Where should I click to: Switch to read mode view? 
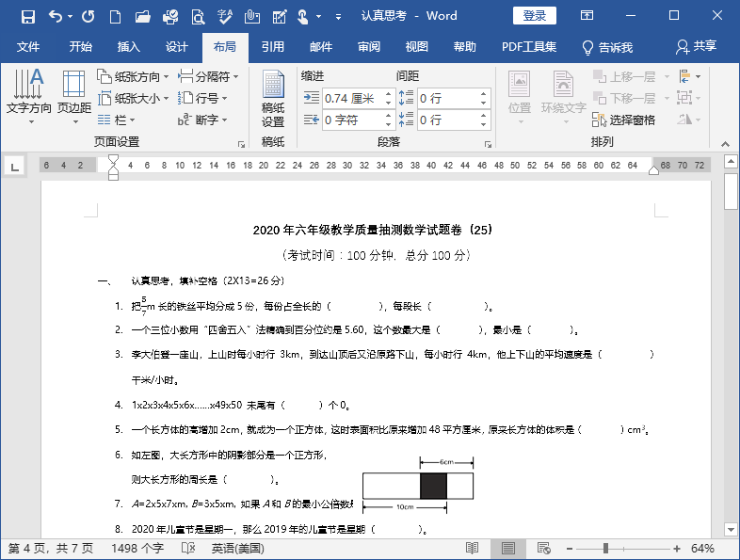click(473, 548)
